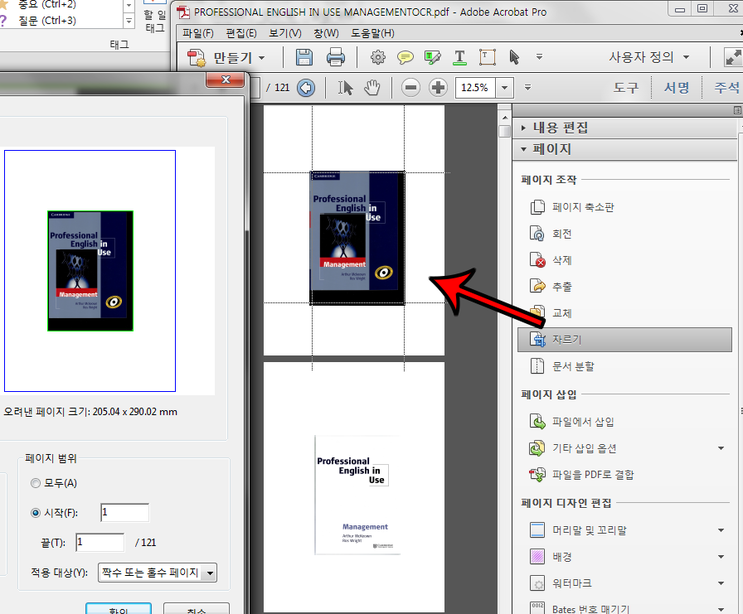The height and width of the screenshot is (614, 743).
Task: Click the zoom value 12.5% field
Action: 475,88
